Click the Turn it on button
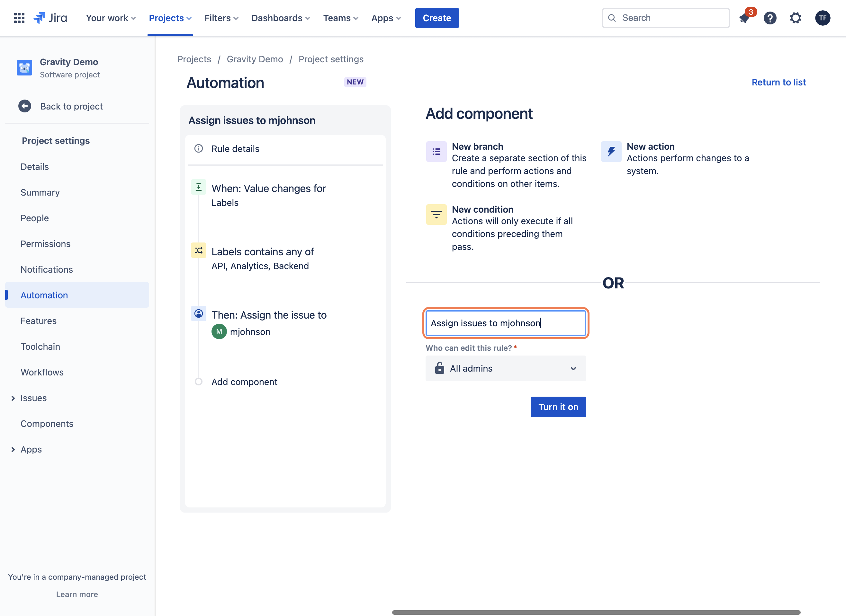This screenshot has height=616, width=846. [558, 407]
